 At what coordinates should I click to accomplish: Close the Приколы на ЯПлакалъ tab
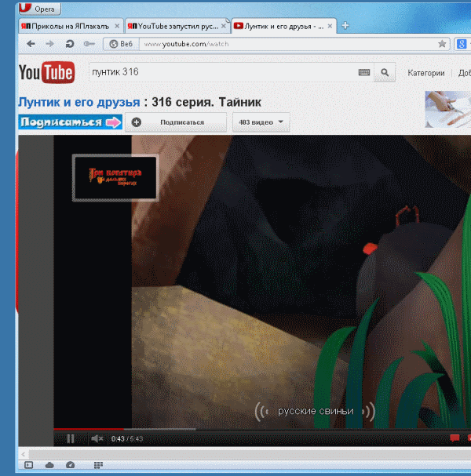point(117,27)
